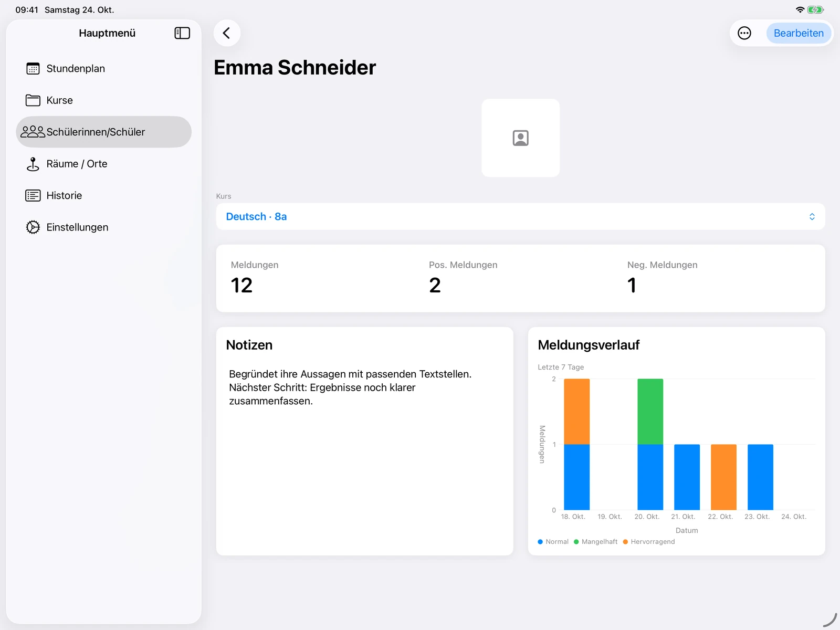Click the Einstellungen gear icon
Viewport: 840px width, 630px height.
(x=33, y=227)
